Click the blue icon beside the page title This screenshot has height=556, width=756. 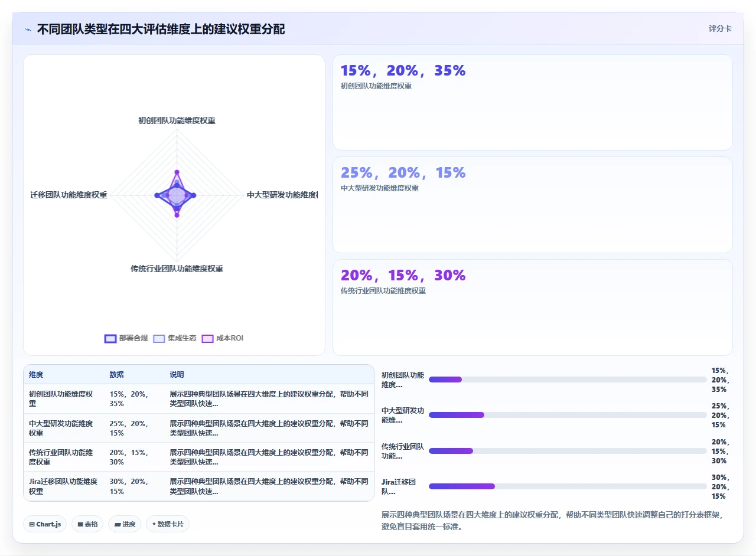(28, 30)
